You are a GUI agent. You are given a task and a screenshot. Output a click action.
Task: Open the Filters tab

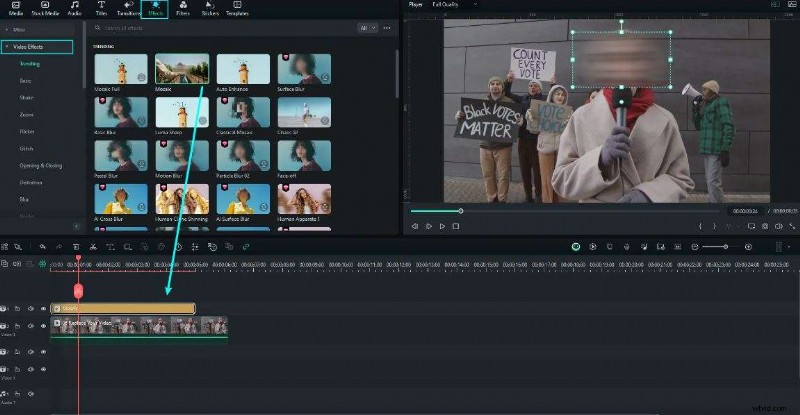[183, 8]
